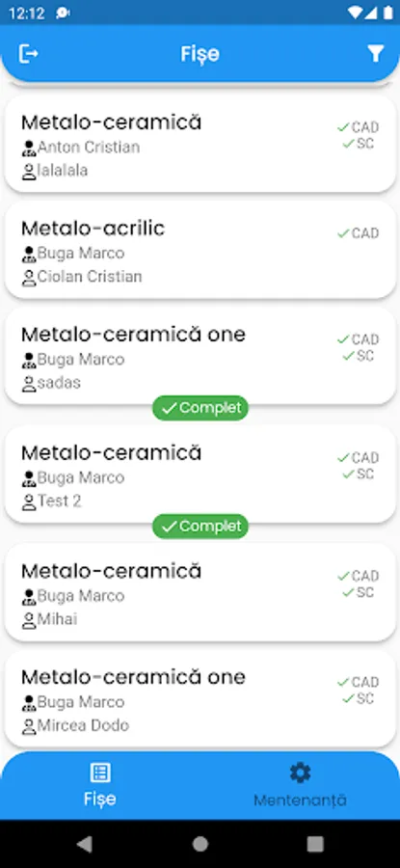
Task: Tap the CAD checkmark on the Metalo-acrilic card
Action: pyautogui.click(x=358, y=233)
